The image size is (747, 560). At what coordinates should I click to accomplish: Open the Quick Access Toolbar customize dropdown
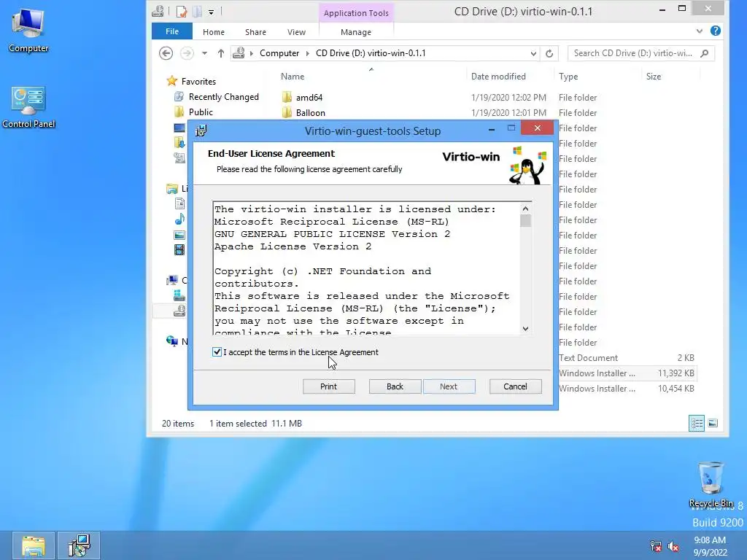pyautogui.click(x=211, y=12)
